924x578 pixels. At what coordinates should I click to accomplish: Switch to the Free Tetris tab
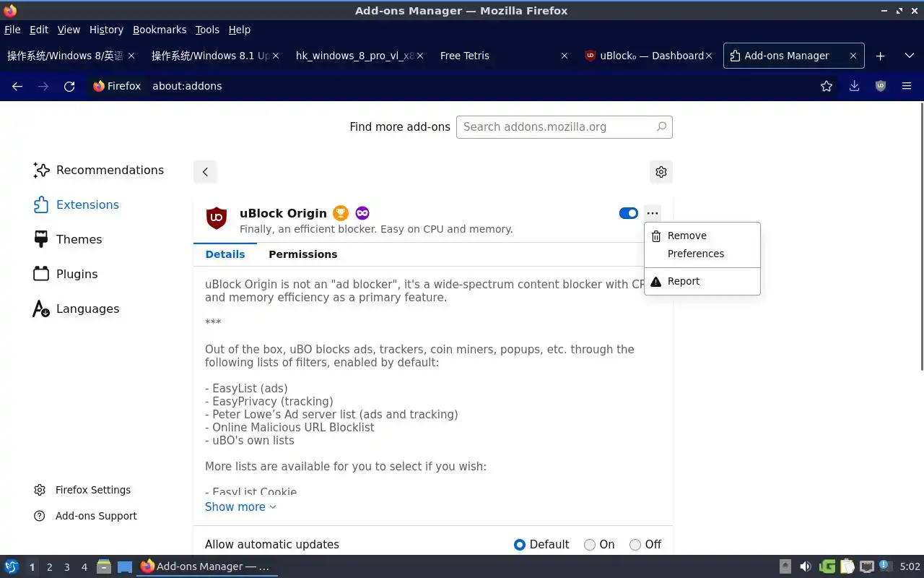tap(505, 56)
